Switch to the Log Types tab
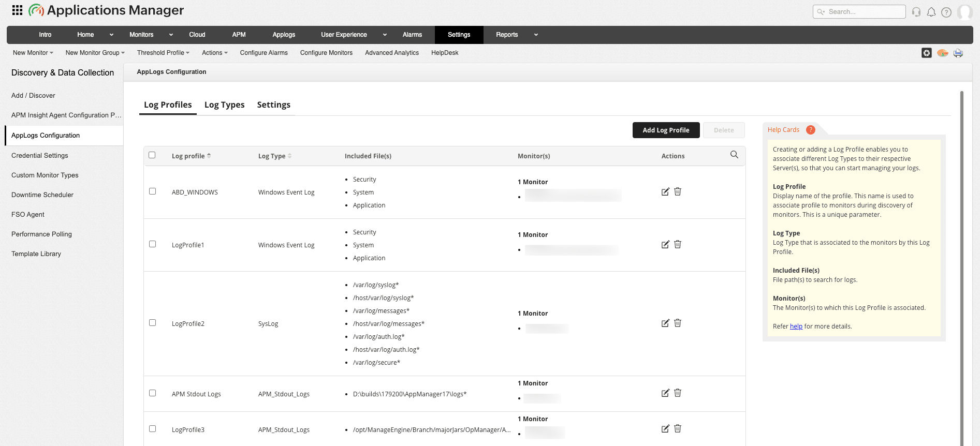 click(x=224, y=105)
